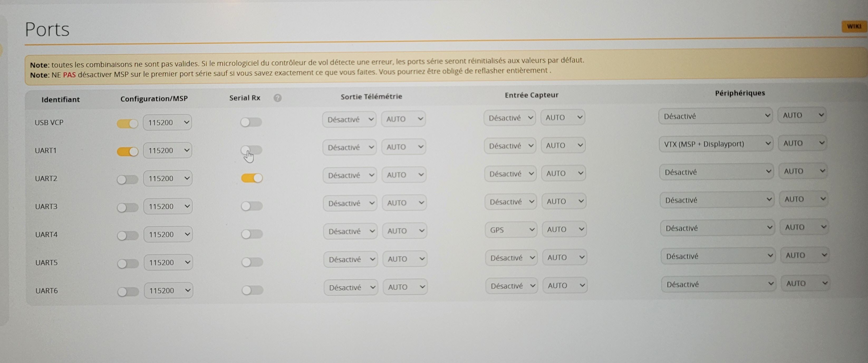Expand UART6 sensor input Désactivé dropdown
868x363 pixels.
pos(511,286)
